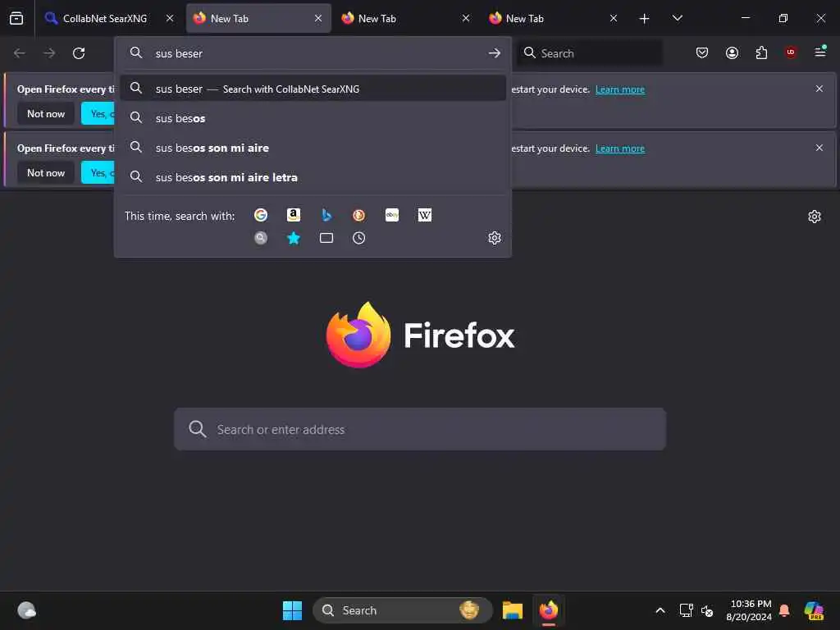The width and height of the screenshot is (840, 630).
Task: Search history using the clock icon
Action: tap(359, 238)
